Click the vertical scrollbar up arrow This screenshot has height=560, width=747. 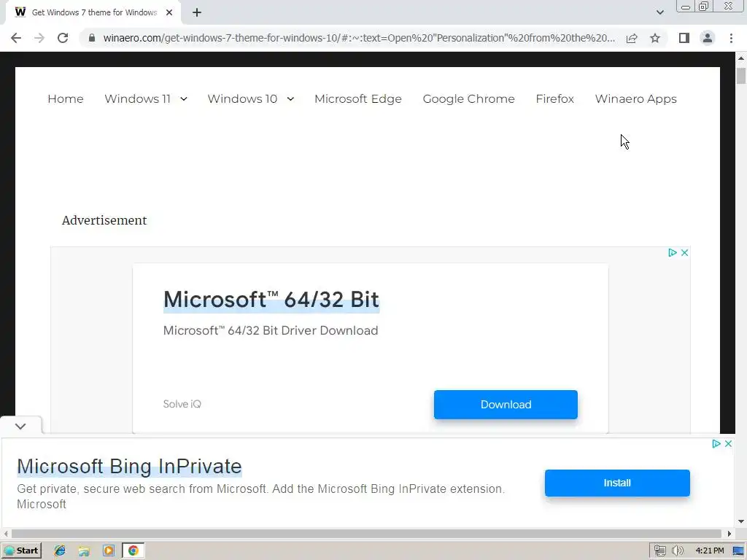(741, 58)
